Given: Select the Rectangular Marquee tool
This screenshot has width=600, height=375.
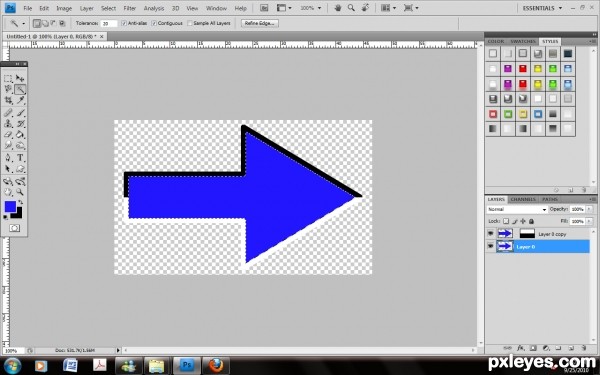Looking at the screenshot, I should pos(8,78).
